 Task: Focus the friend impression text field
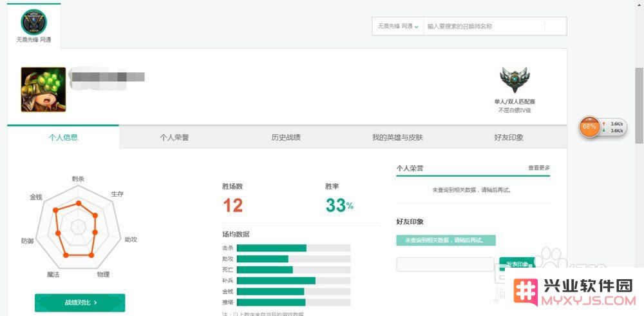click(445, 264)
